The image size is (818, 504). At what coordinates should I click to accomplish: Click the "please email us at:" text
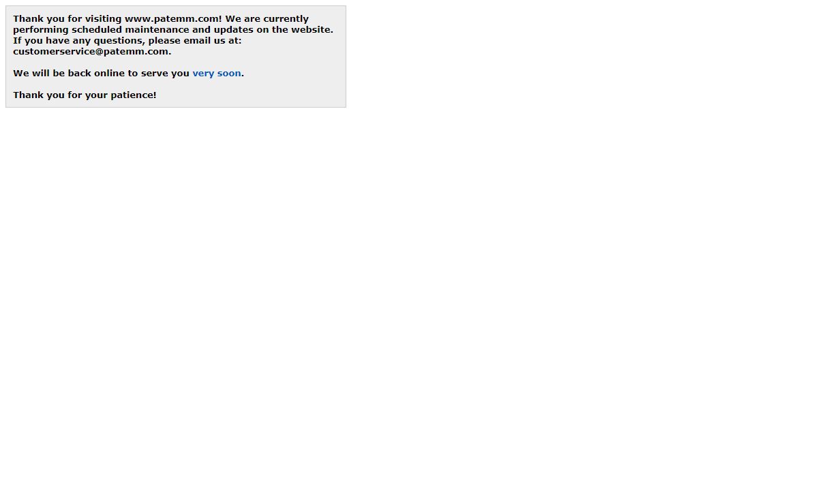point(195,41)
